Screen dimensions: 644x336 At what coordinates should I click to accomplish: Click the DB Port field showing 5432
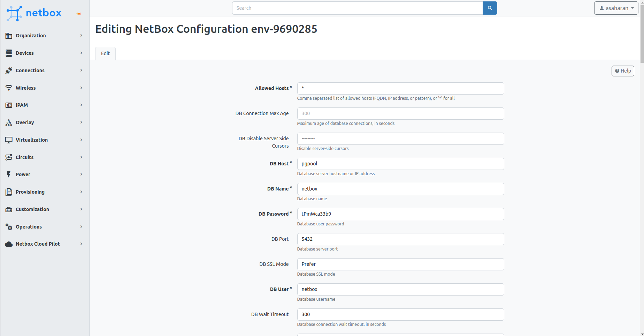400,239
